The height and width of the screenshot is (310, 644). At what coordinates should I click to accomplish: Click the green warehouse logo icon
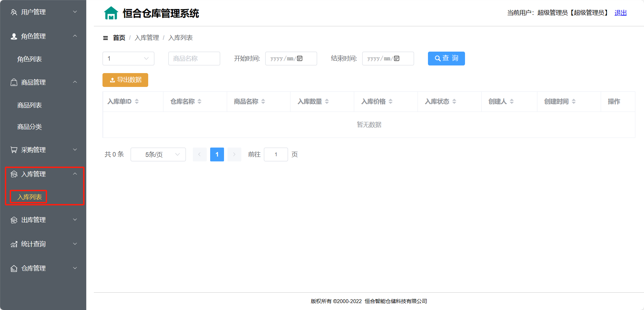(111, 13)
